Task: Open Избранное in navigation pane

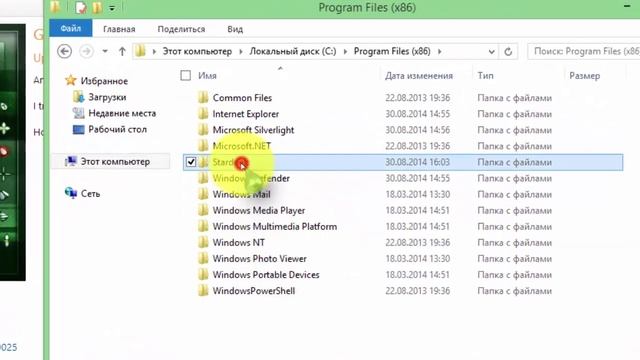Action: (104, 81)
